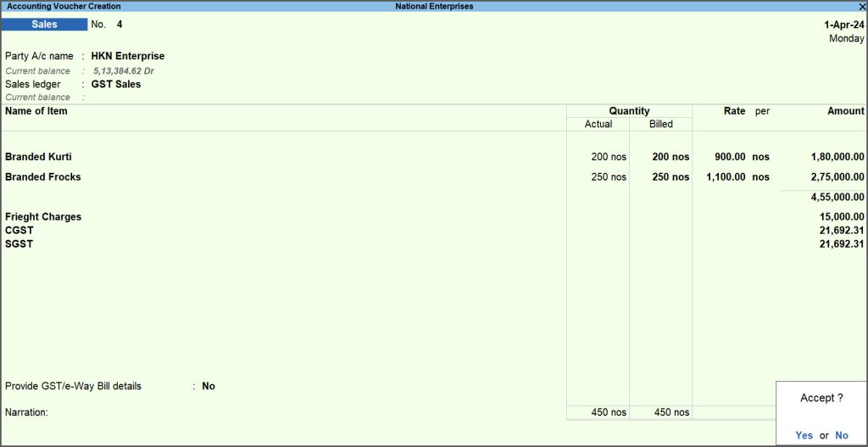Screen dimensions: 868x447
Task: Select GST Sales ledger field
Action: [115, 84]
